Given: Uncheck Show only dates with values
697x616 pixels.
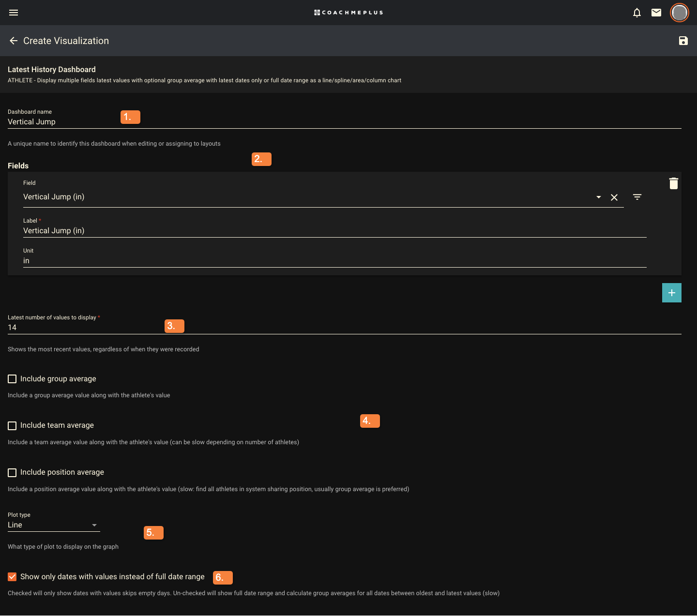Looking at the screenshot, I should 12,577.
